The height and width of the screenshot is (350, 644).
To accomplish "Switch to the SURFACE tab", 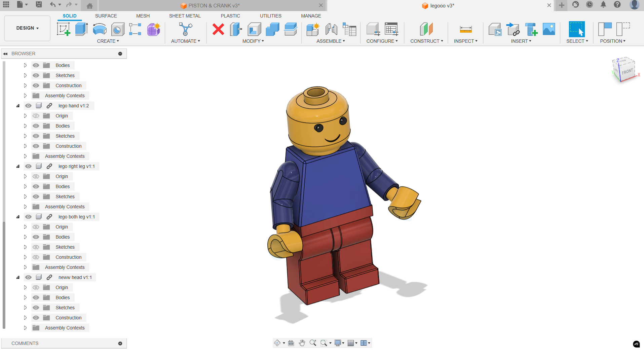I will coord(106,16).
